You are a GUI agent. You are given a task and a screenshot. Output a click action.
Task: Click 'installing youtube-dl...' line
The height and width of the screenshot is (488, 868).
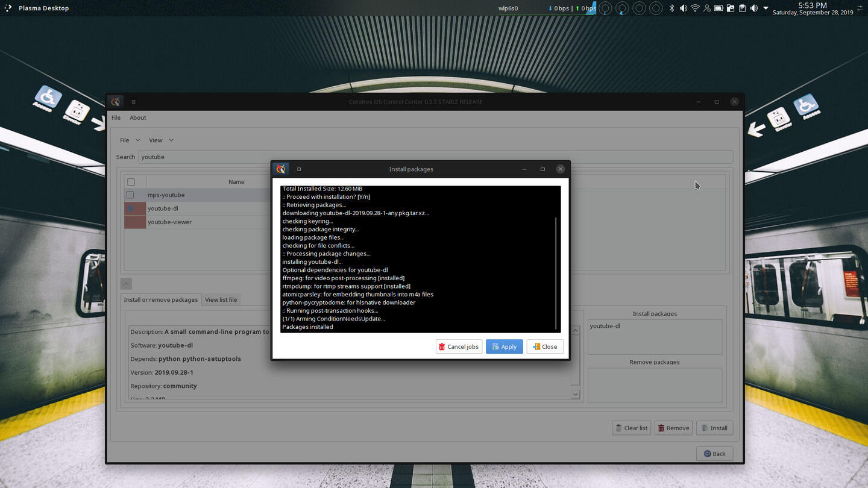312,262
